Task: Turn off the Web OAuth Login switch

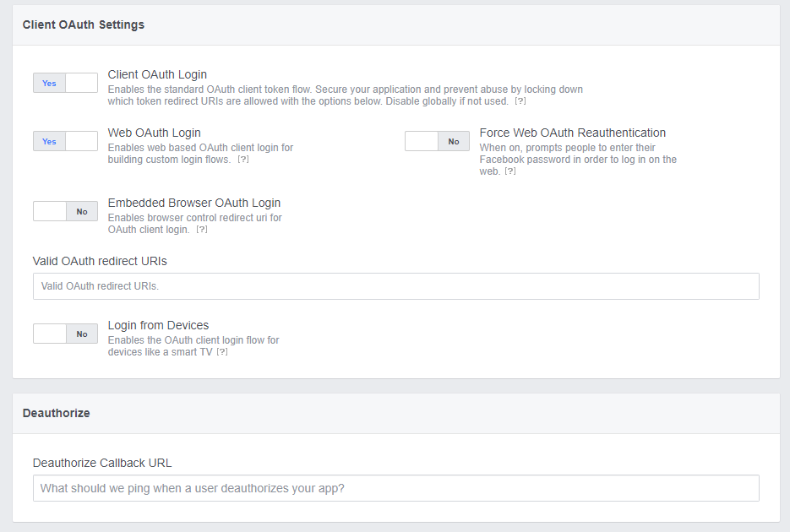Action: [65, 141]
